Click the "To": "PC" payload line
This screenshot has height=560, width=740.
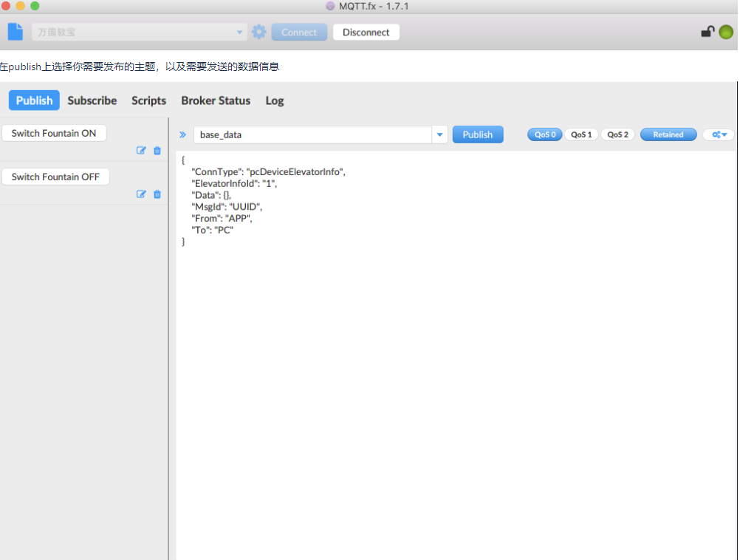(x=212, y=230)
